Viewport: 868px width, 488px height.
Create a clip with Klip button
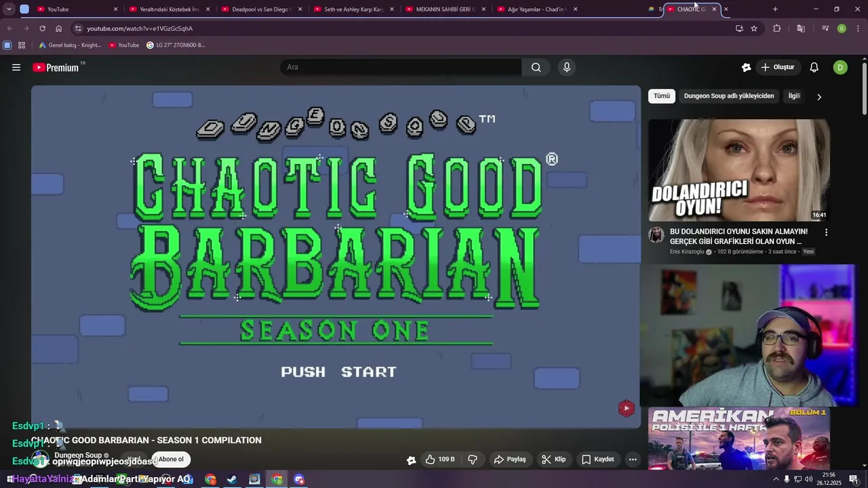(x=554, y=460)
